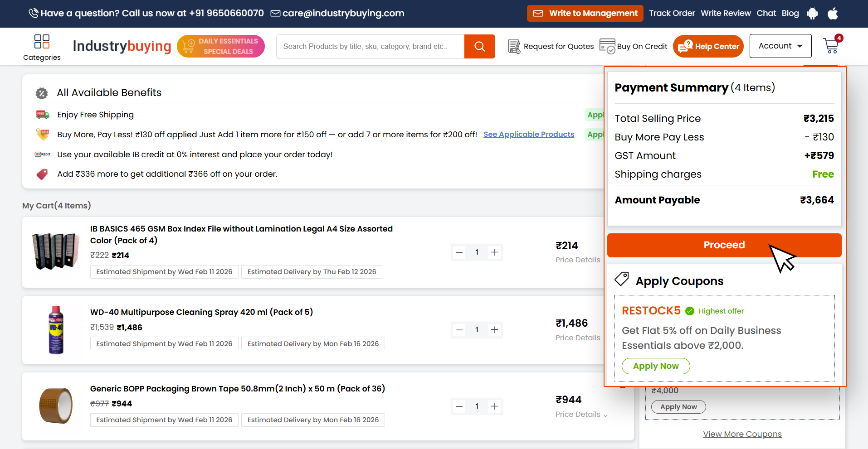Apply the RESTOCK5 coupon
This screenshot has width=868, height=449.
click(656, 366)
